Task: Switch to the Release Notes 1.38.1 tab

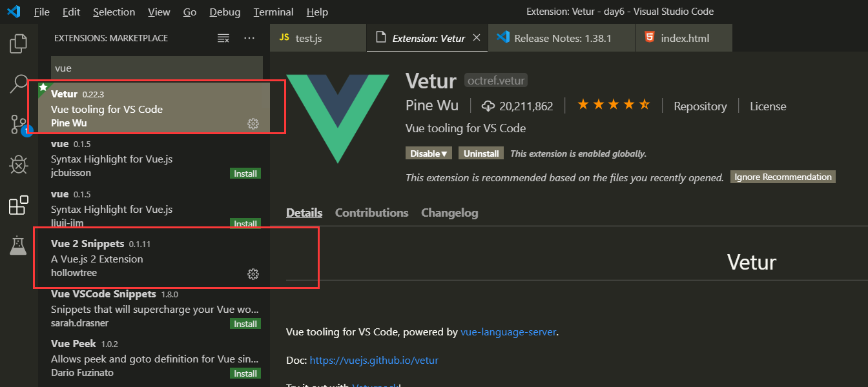Action: (x=561, y=37)
